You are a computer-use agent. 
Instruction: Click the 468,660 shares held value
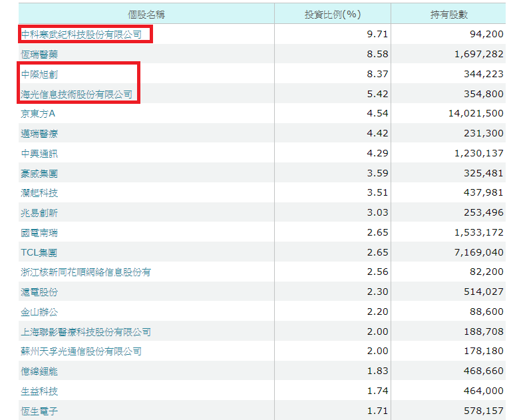pos(484,371)
